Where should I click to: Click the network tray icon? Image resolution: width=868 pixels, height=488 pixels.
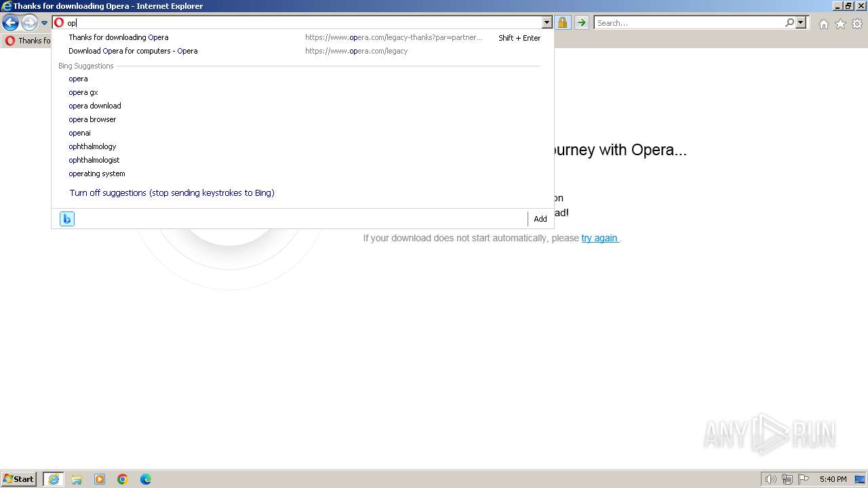click(x=787, y=479)
